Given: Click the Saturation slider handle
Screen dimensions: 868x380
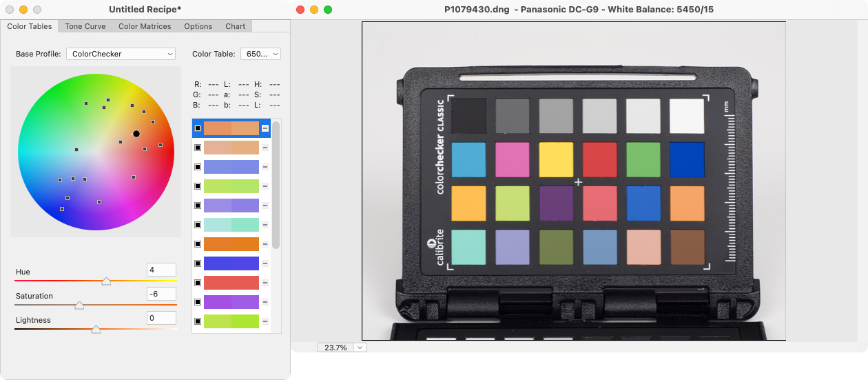Looking at the screenshot, I should 79,305.
